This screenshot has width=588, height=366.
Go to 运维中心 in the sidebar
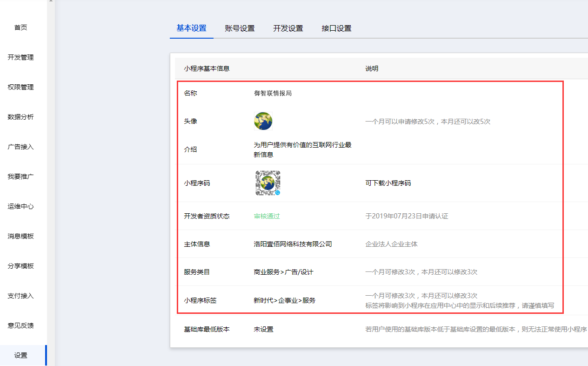pyautogui.click(x=20, y=206)
